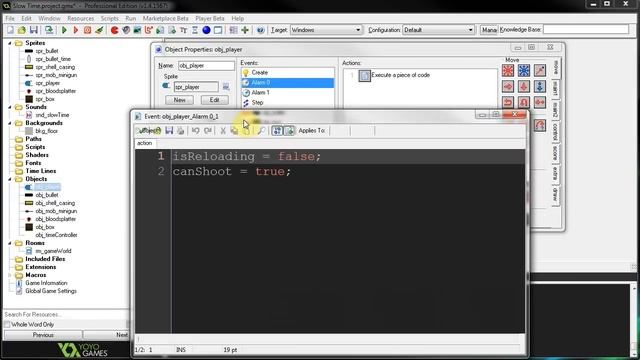Open the Resources menu
Viewport: 640px width, 360px height.
[80, 18]
